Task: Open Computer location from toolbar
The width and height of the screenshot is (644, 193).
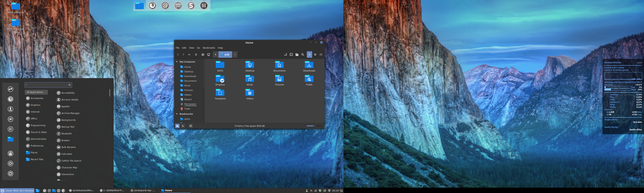Action: click(209, 55)
